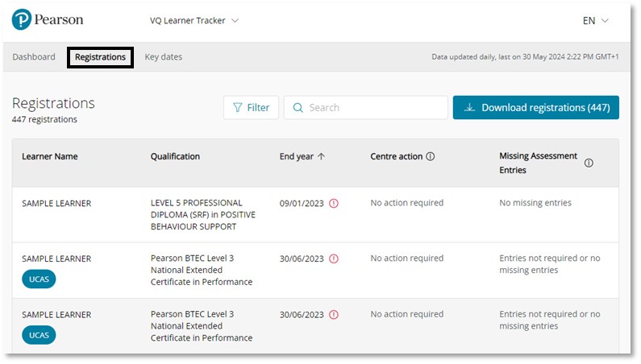Switch to the Key dates tab

coord(164,57)
